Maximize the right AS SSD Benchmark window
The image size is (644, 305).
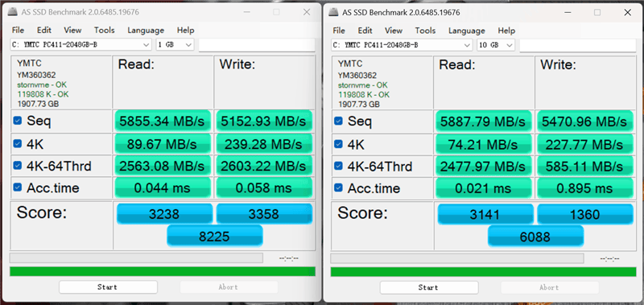597,12
